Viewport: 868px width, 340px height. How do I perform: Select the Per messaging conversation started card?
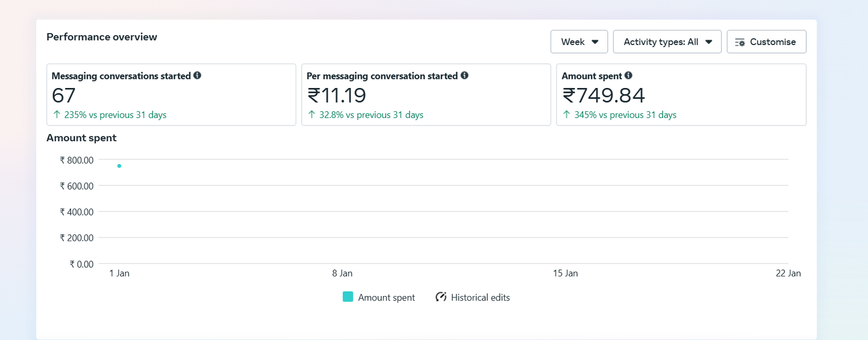[426, 95]
